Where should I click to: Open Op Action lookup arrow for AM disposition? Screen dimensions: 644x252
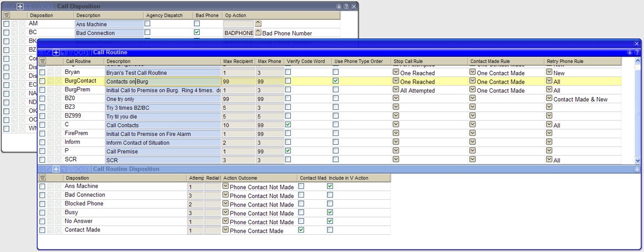coord(258,23)
